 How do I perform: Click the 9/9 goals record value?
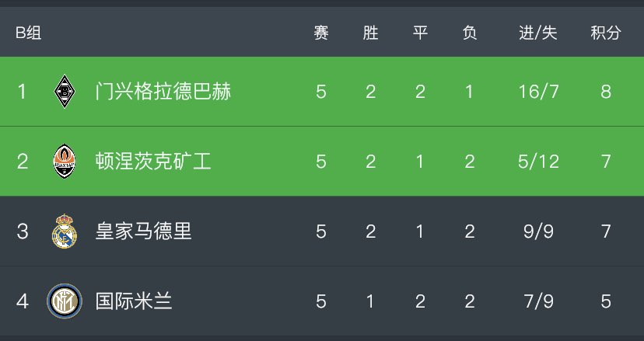538,231
